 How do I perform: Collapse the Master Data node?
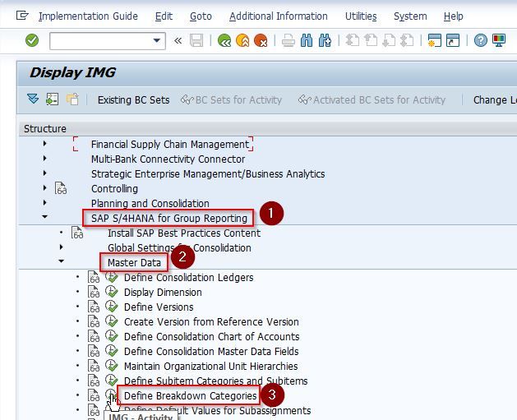(62, 261)
